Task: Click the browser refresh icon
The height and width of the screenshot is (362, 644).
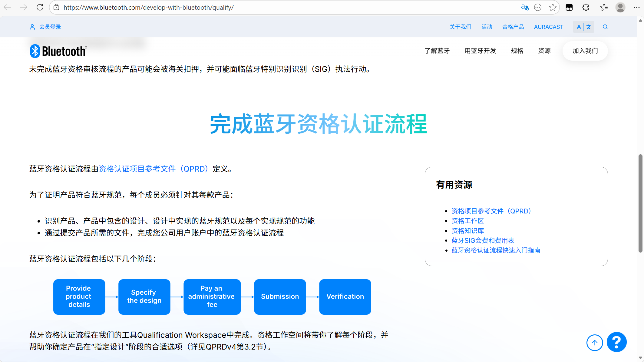Action: tap(40, 7)
